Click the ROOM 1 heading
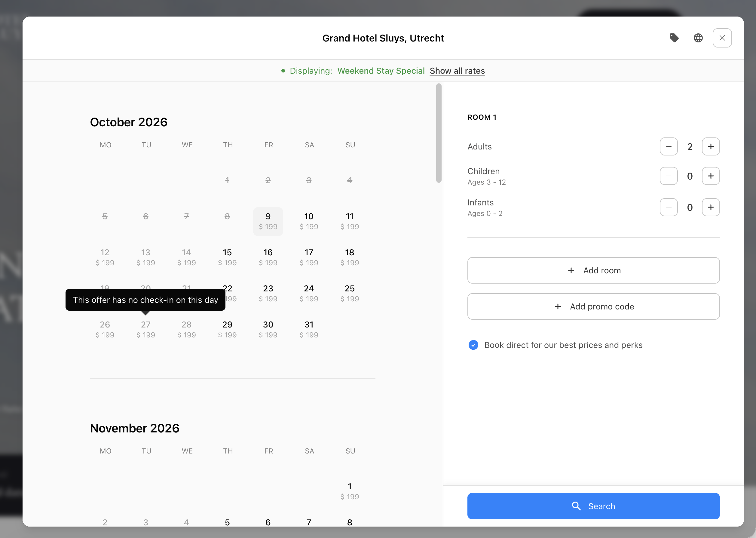 coord(482,117)
